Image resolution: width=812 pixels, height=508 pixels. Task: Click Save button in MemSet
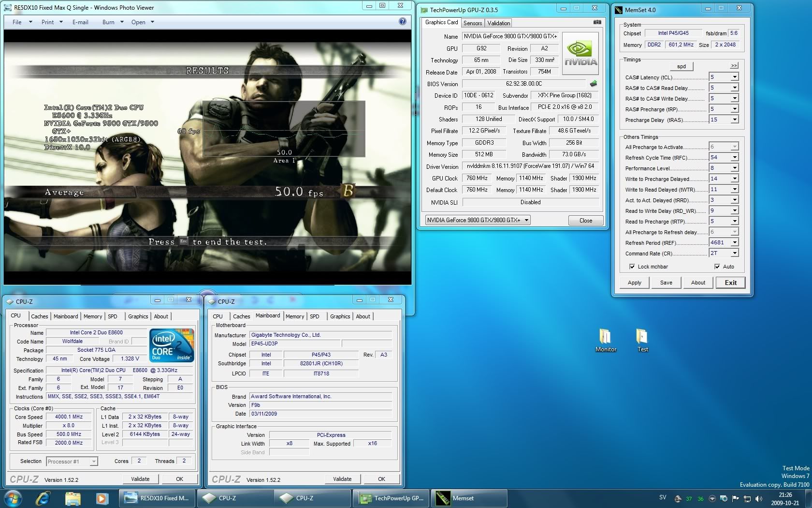(666, 283)
